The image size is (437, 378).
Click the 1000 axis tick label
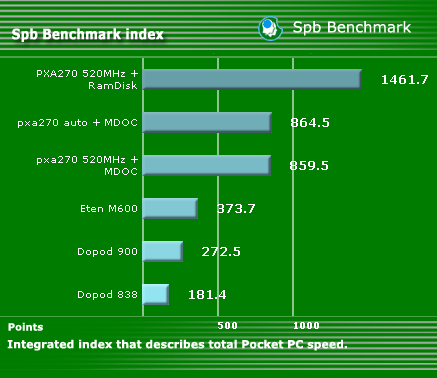tap(306, 326)
